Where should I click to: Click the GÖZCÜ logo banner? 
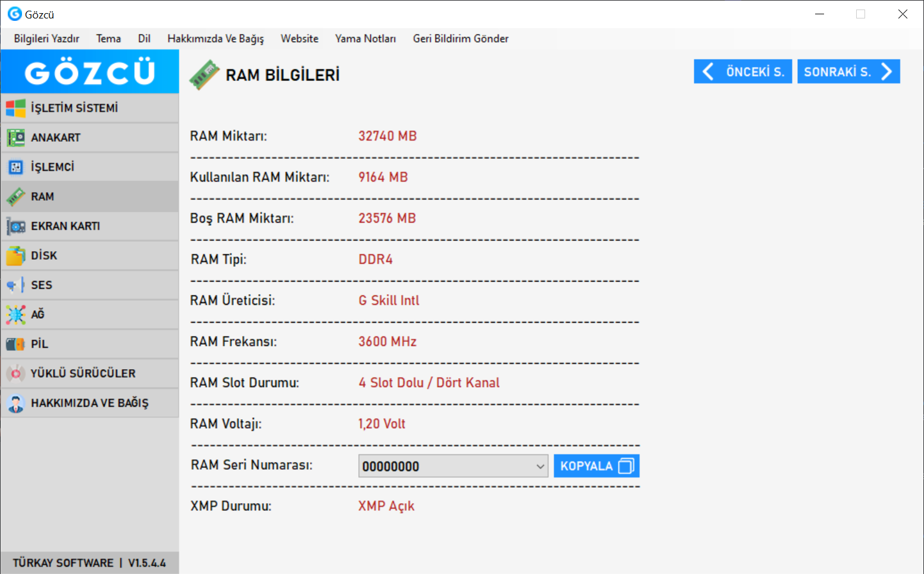pyautogui.click(x=90, y=72)
